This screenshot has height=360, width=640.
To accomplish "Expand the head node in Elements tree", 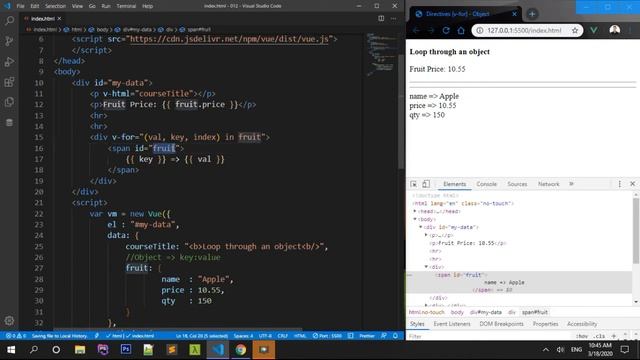I will click(x=415, y=211).
